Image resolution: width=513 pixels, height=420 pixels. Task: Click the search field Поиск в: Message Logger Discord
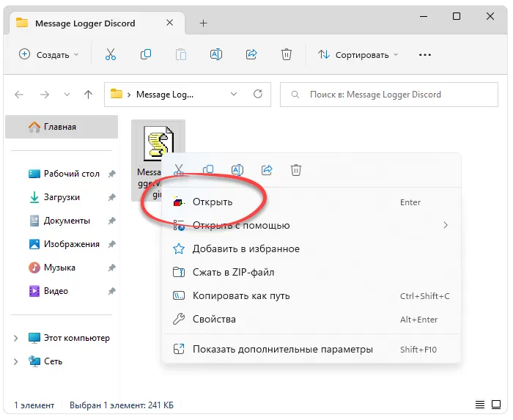coord(389,95)
